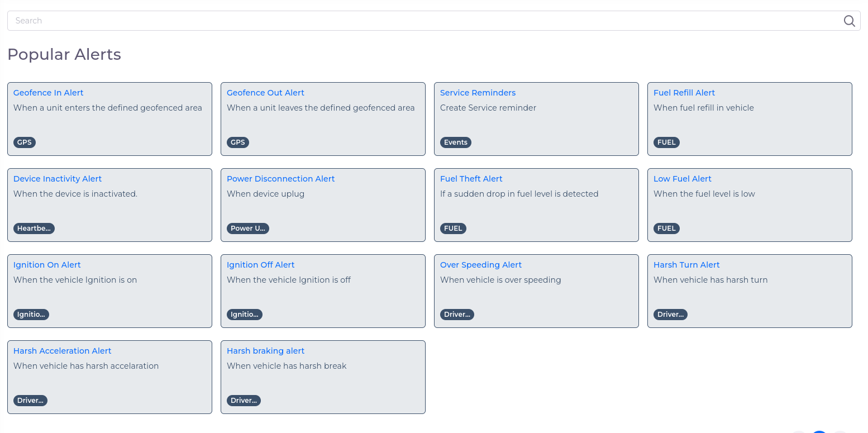
Task: Open the Ignition Off Alert link
Action: click(260, 265)
